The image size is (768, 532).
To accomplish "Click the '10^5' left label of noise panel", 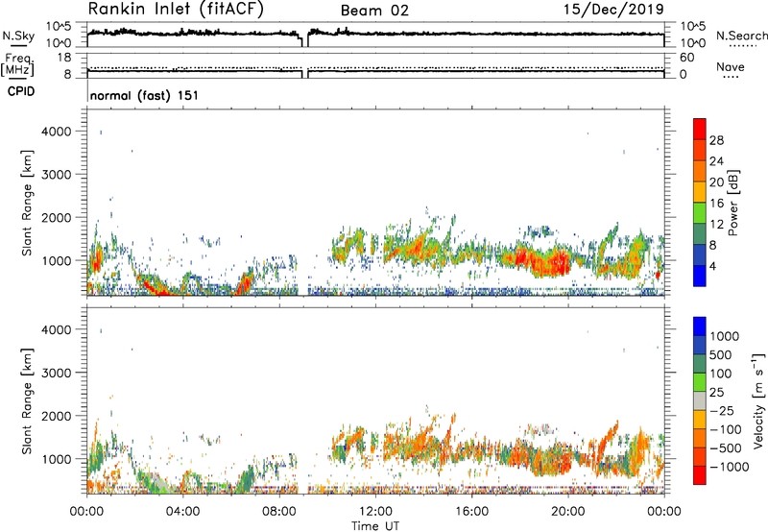I will [59, 26].
